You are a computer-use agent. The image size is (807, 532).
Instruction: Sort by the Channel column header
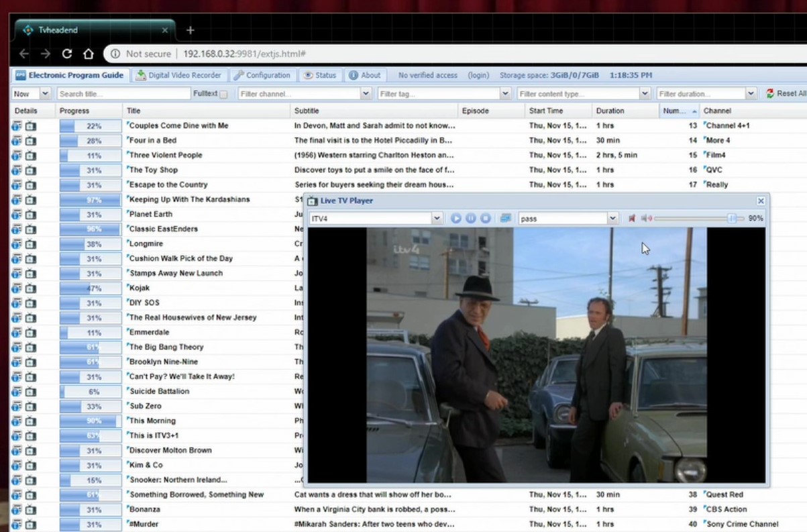753,111
